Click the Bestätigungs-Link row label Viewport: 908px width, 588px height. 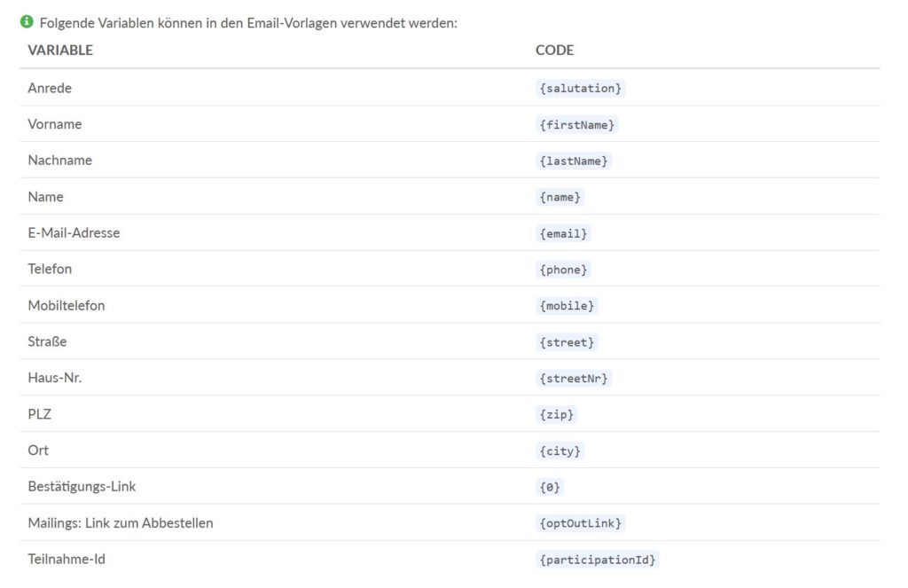(82, 487)
